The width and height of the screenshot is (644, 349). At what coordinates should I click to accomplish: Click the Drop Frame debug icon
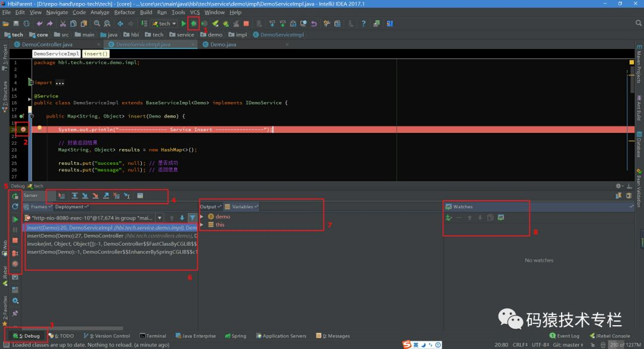tap(117, 196)
